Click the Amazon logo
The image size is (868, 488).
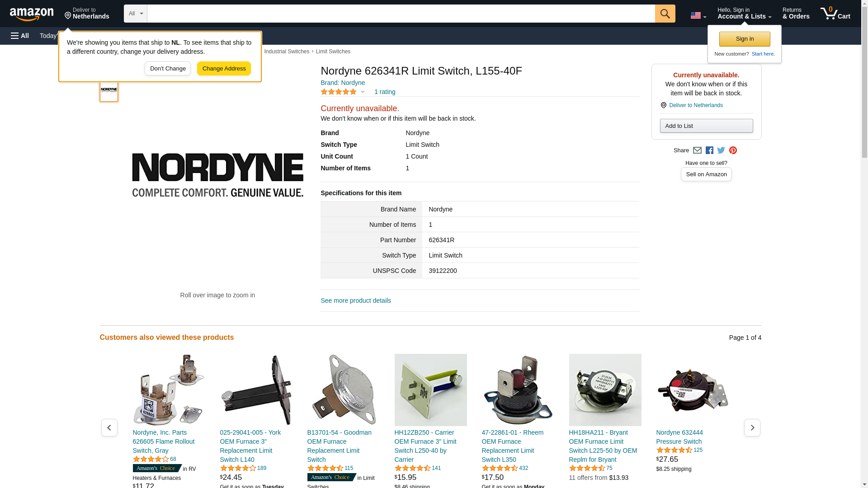(x=32, y=14)
